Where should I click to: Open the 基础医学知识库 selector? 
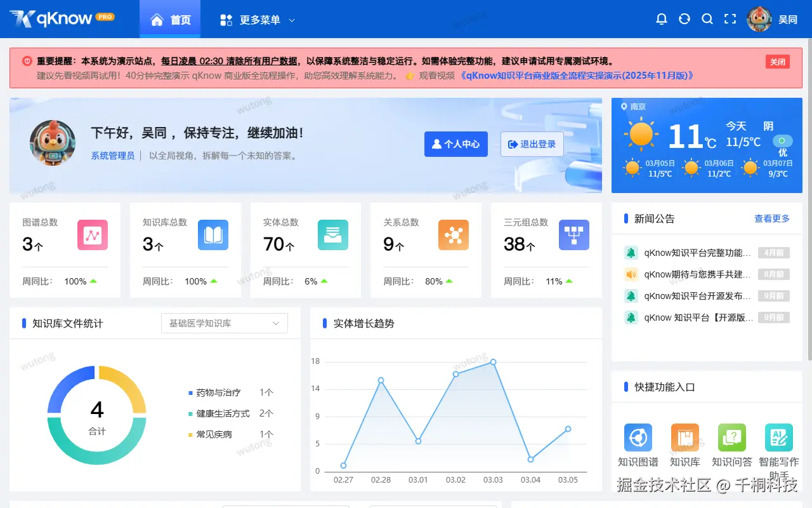pyautogui.click(x=224, y=323)
